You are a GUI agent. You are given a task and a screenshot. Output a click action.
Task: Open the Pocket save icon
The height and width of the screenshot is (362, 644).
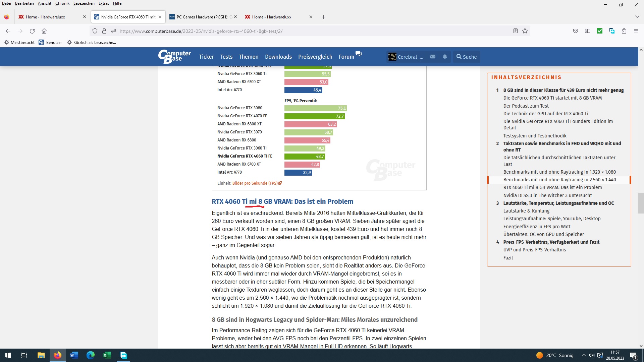(x=576, y=31)
